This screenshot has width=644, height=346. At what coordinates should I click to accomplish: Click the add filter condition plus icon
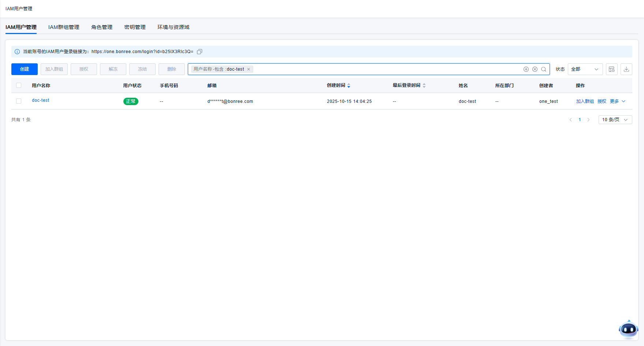click(526, 69)
